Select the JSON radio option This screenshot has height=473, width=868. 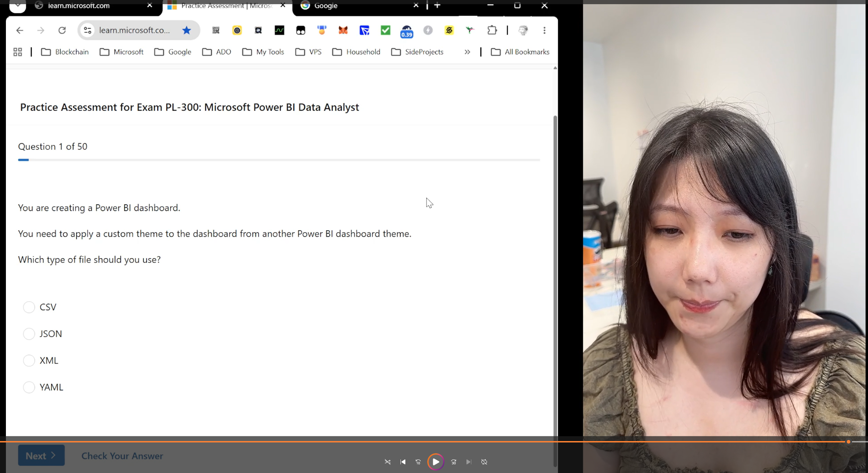click(29, 334)
